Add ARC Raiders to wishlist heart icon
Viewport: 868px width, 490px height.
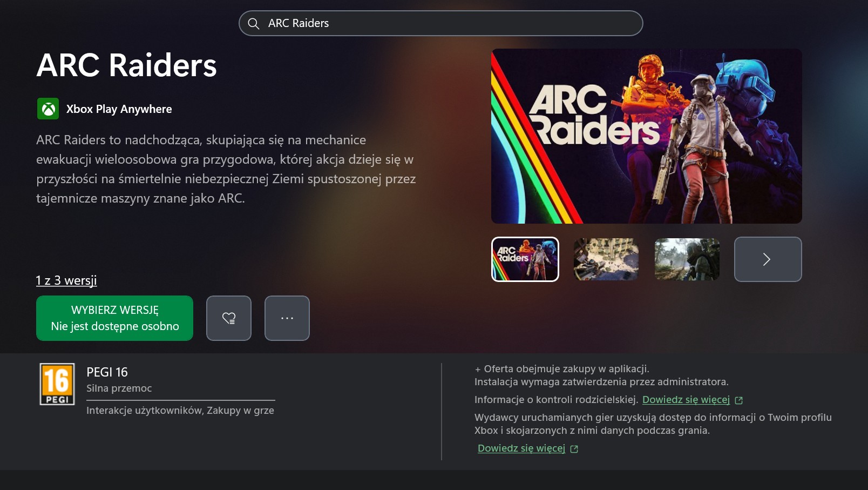pyautogui.click(x=229, y=318)
